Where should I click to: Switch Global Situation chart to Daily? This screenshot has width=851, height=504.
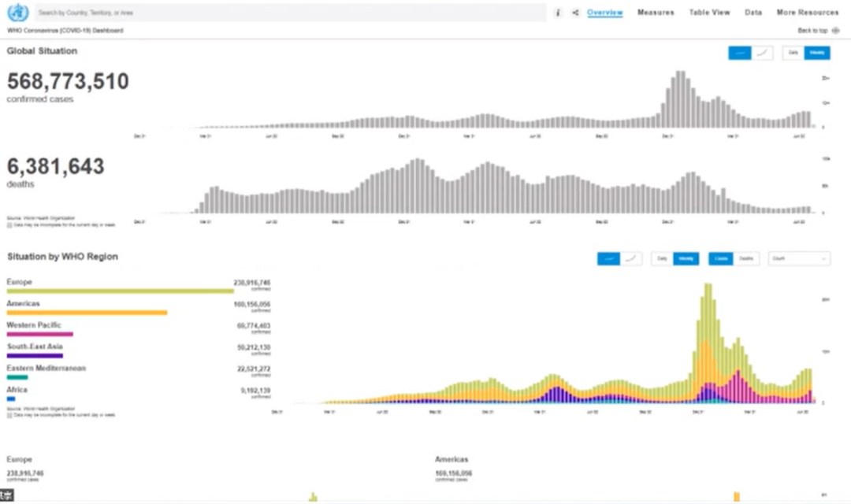pos(793,53)
